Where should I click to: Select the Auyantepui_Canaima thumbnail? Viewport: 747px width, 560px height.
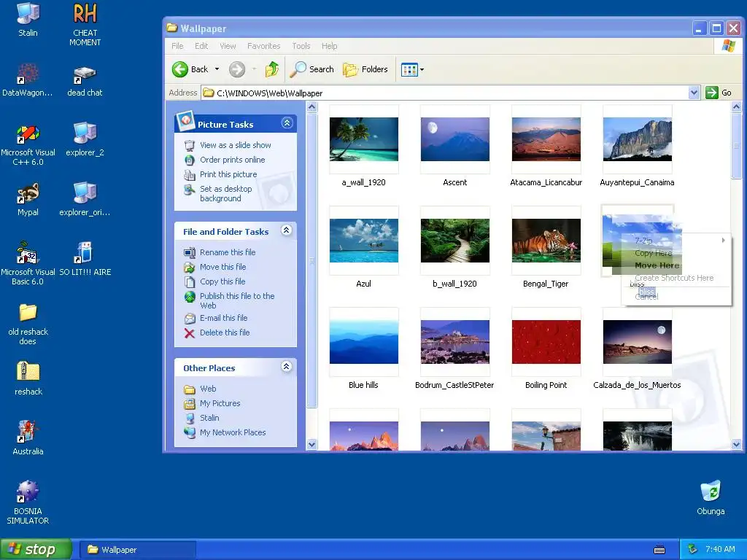pyautogui.click(x=638, y=139)
